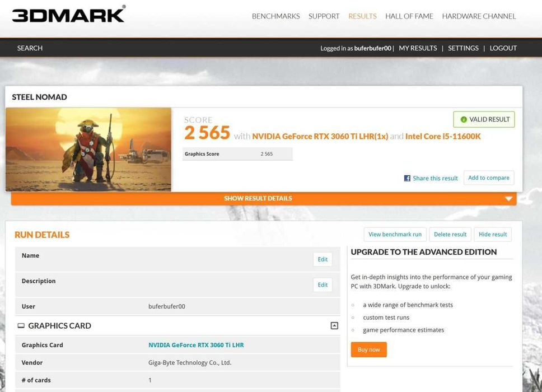Viewport: 542px width, 392px height.
Task: Click the 3DMark logo
Action: click(x=69, y=14)
